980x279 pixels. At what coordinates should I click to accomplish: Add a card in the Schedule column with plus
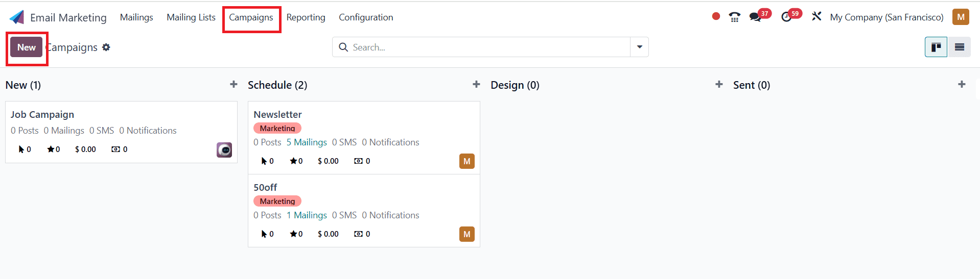(476, 84)
